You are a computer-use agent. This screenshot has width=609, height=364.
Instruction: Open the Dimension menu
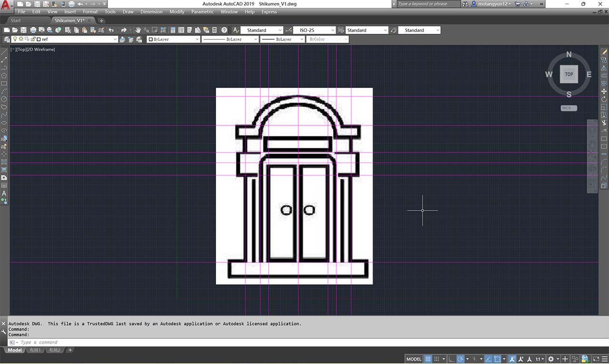click(151, 12)
